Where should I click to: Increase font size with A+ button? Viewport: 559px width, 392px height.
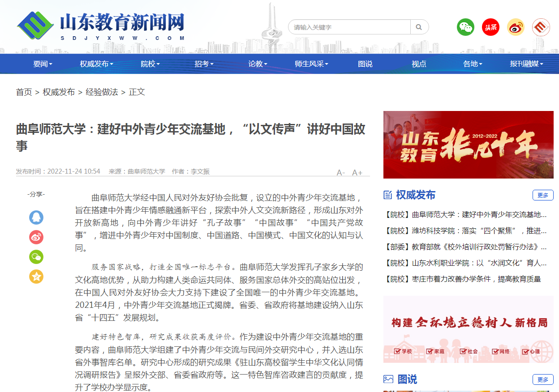357,173
